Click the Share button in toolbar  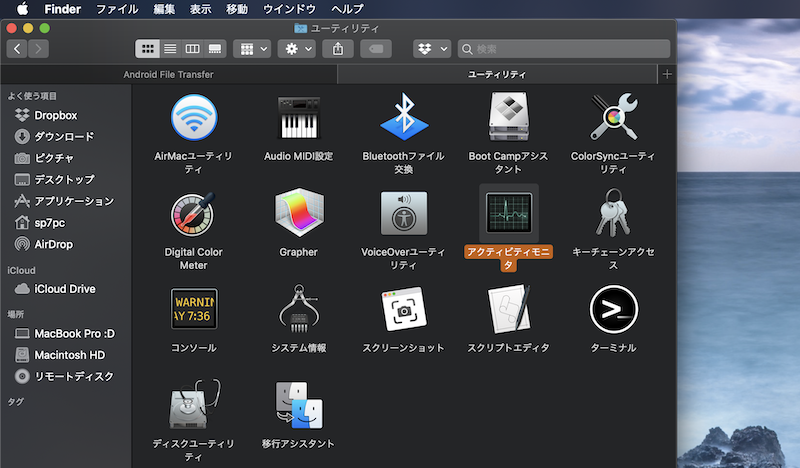coord(341,48)
